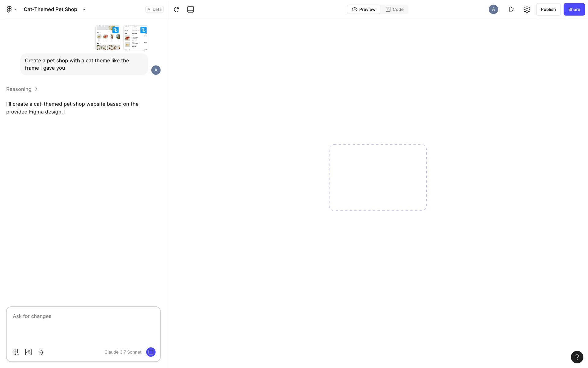Open the first attached frame thumbnail

click(107, 38)
